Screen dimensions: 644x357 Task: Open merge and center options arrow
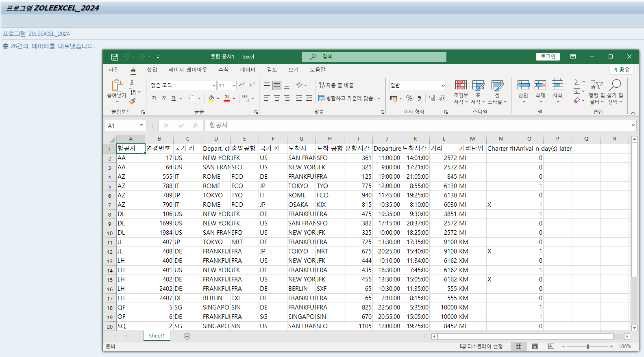(379, 98)
